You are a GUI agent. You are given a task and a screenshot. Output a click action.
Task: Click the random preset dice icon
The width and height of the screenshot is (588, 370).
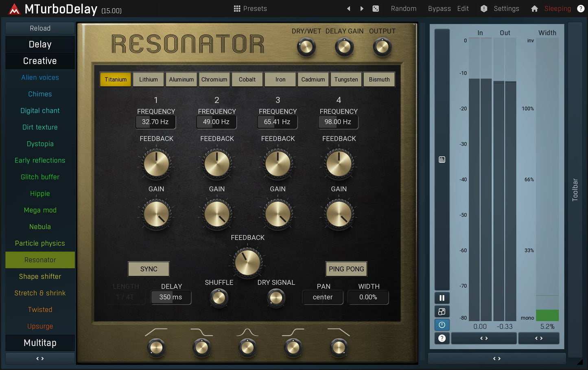point(375,8)
